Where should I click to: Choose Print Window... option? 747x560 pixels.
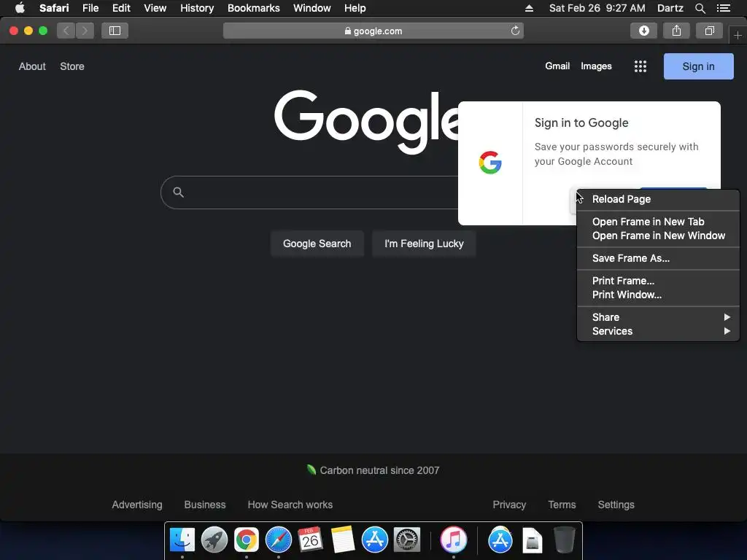[658, 295]
